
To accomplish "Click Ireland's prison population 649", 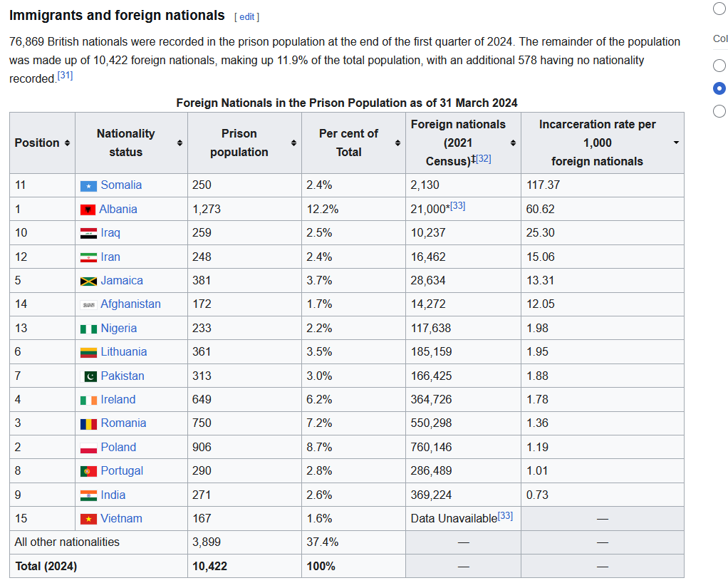I will (202, 399).
